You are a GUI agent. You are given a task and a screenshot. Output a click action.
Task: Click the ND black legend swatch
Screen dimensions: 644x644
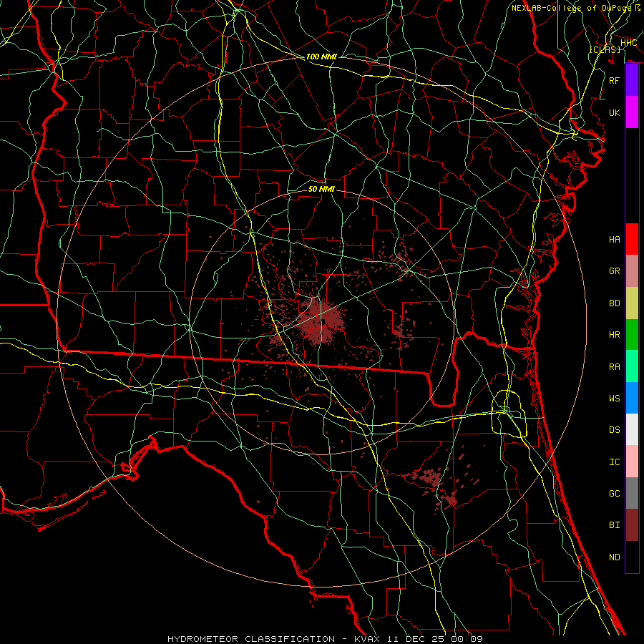[x=632, y=557]
